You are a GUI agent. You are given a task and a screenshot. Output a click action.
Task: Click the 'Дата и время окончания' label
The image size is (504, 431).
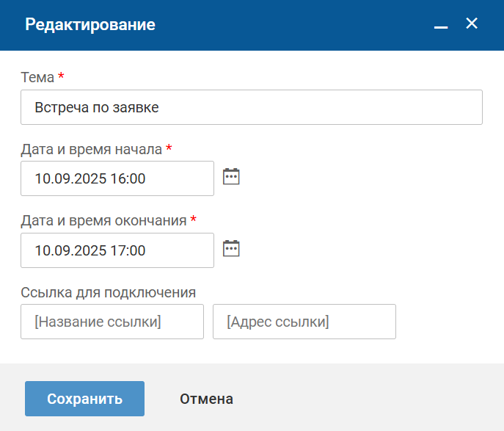(x=103, y=220)
